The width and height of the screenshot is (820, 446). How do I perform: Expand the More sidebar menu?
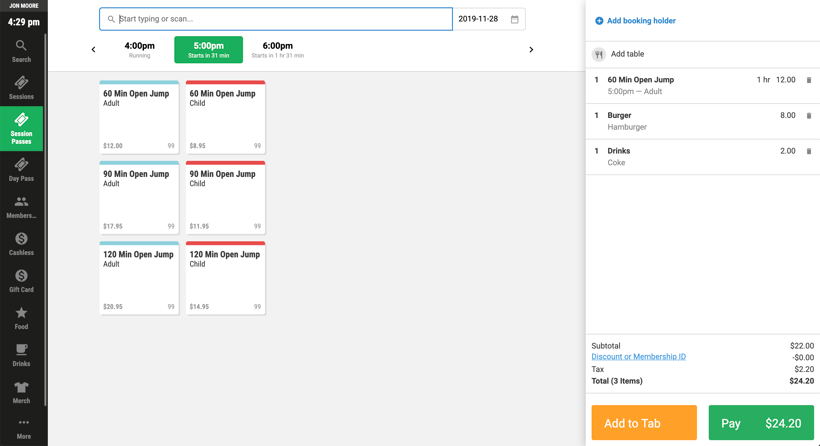tap(24, 429)
